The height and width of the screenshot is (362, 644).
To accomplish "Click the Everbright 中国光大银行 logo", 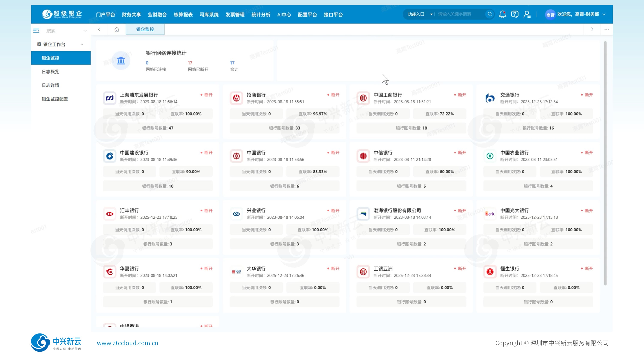I will [490, 214].
